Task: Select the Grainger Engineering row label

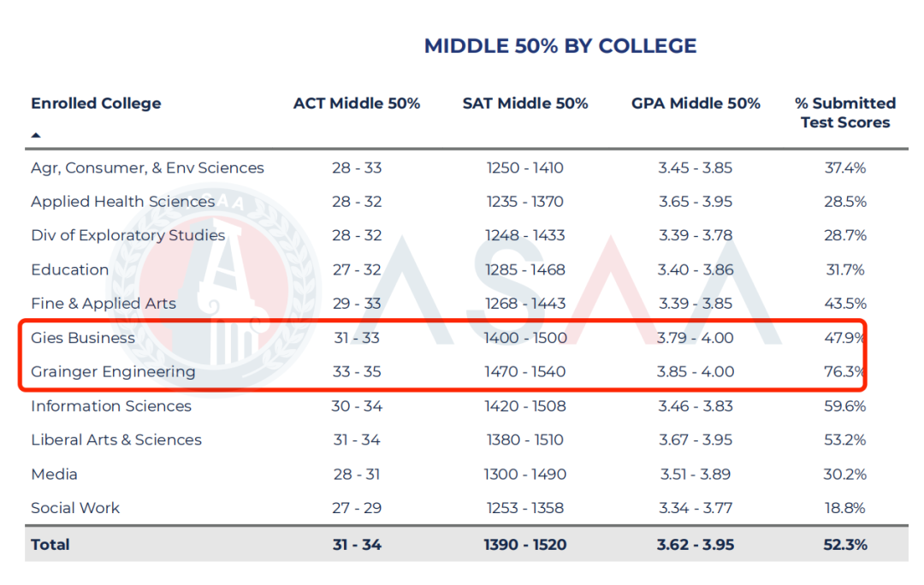Action: click(x=113, y=372)
